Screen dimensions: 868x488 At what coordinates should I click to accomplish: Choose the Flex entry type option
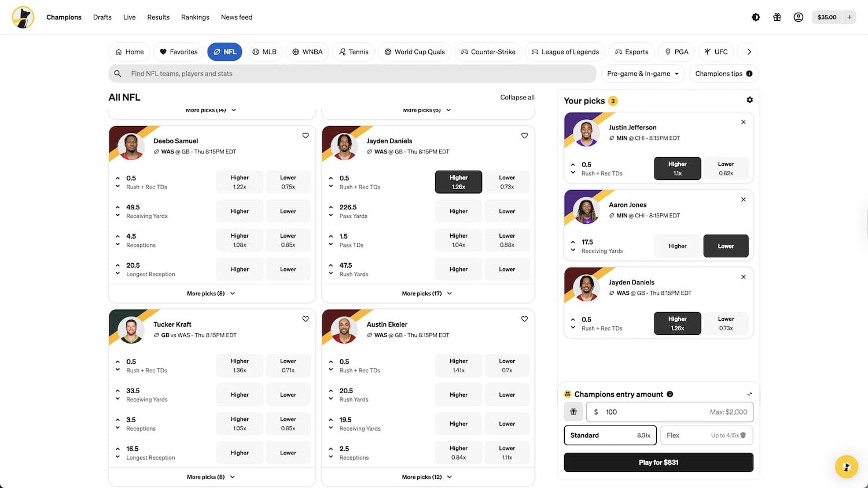click(x=706, y=435)
